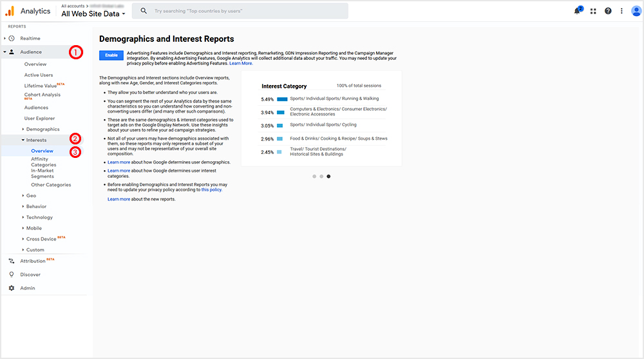This screenshot has height=359, width=644.
Task: Open Discover lightbulb section
Action: [x=30, y=275]
